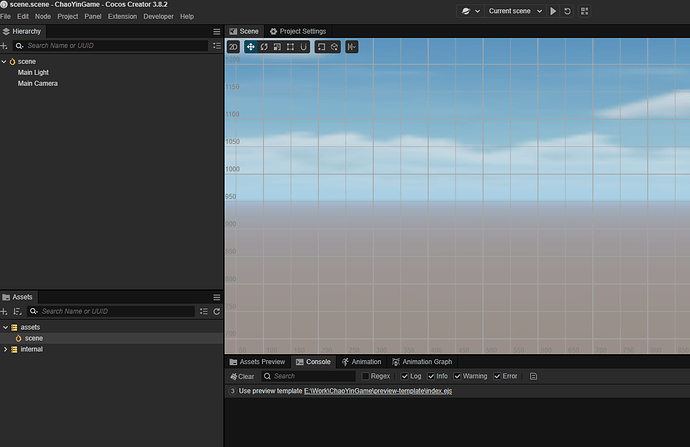690x447 pixels.
Task: Open the Node menu
Action: point(43,16)
